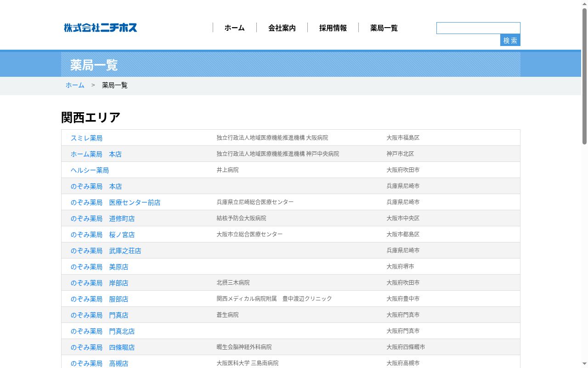Open のぞみ薬局 本店 link
Image resolution: width=588 pixels, height=368 pixels.
tap(96, 186)
